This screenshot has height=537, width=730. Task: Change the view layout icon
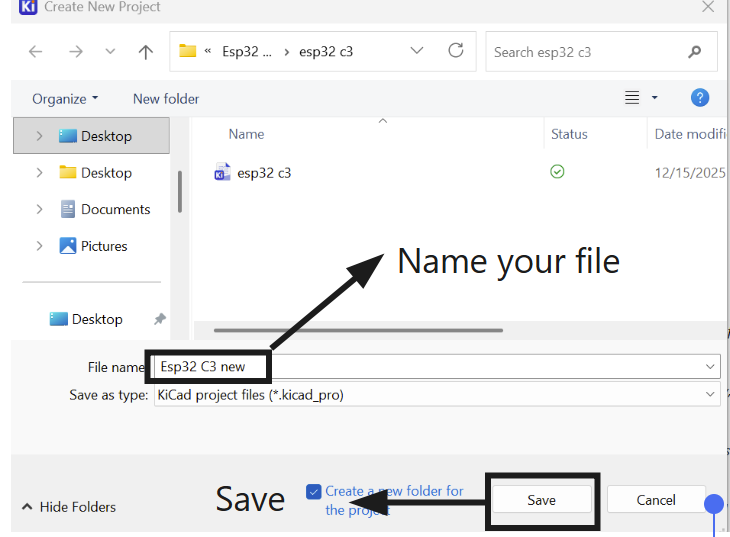point(632,98)
